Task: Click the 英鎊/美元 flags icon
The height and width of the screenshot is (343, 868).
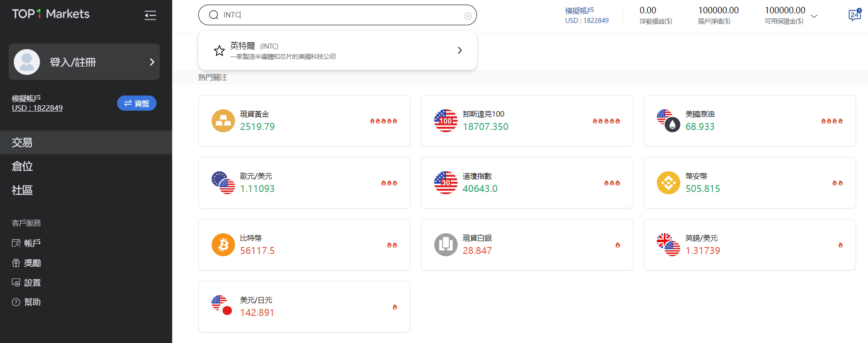Action: [x=668, y=245]
